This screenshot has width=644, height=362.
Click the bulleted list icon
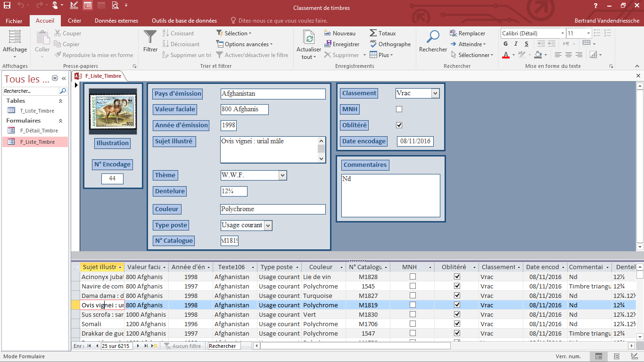coord(598,33)
